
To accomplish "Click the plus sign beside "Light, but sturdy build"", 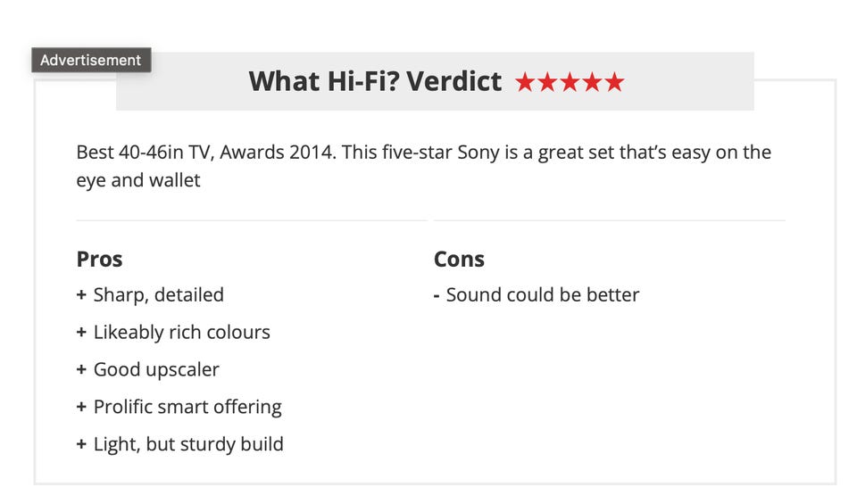I will pos(82,444).
